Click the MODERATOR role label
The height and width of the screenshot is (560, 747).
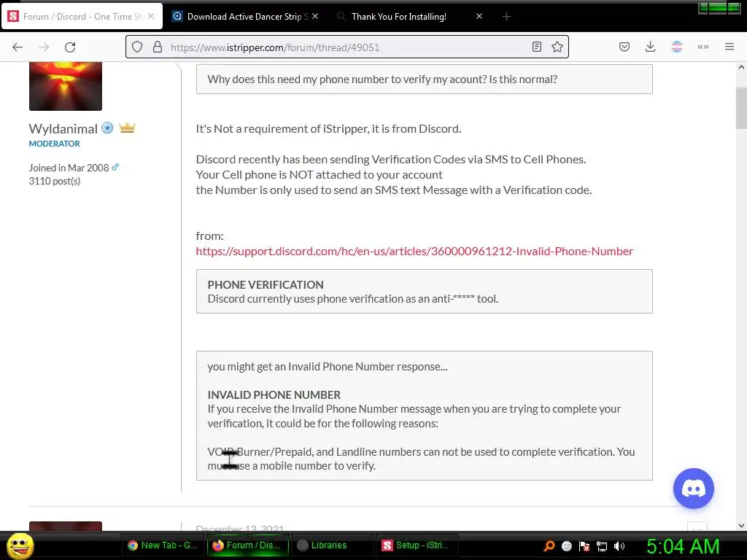point(54,144)
